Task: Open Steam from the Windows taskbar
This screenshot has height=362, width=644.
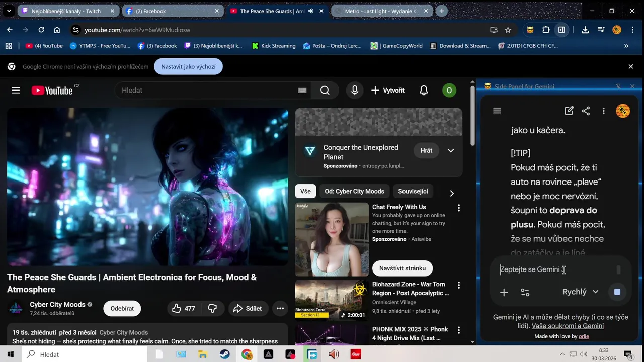Action: [225, 354]
